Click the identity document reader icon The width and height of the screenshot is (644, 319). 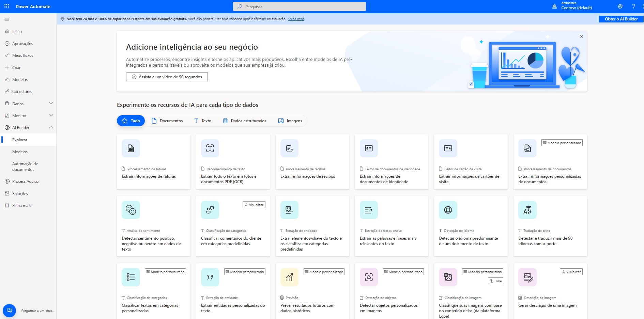click(x=369, y=148)
